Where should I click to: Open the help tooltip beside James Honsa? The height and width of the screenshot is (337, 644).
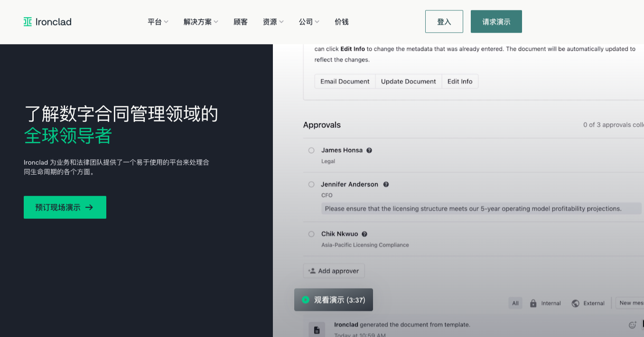(369, 150)
